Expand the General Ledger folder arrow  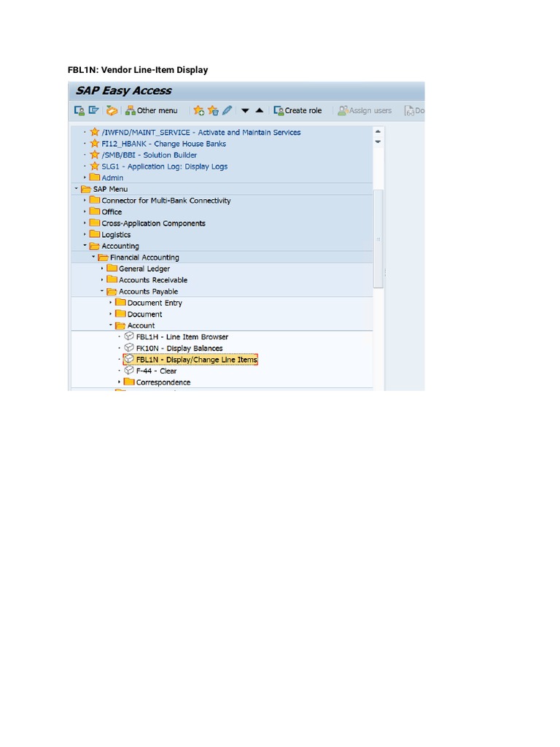(x=102, y=268)
